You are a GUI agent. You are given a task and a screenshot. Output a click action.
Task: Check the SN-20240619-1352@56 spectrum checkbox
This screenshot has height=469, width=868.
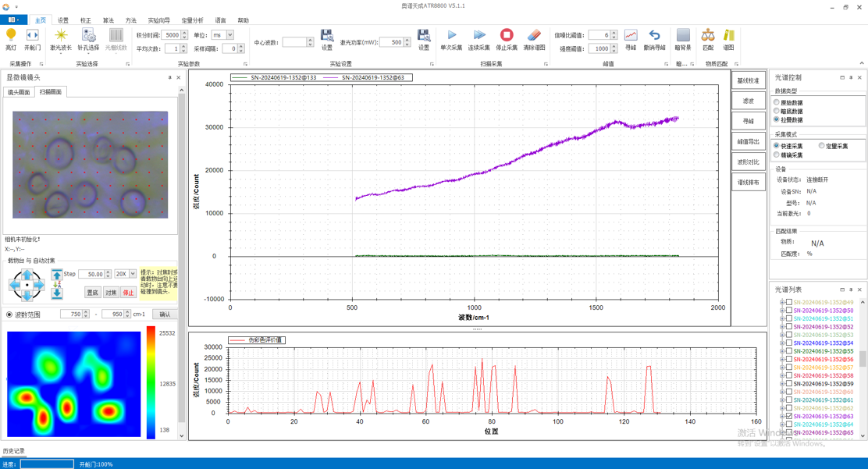coord(789,360)
